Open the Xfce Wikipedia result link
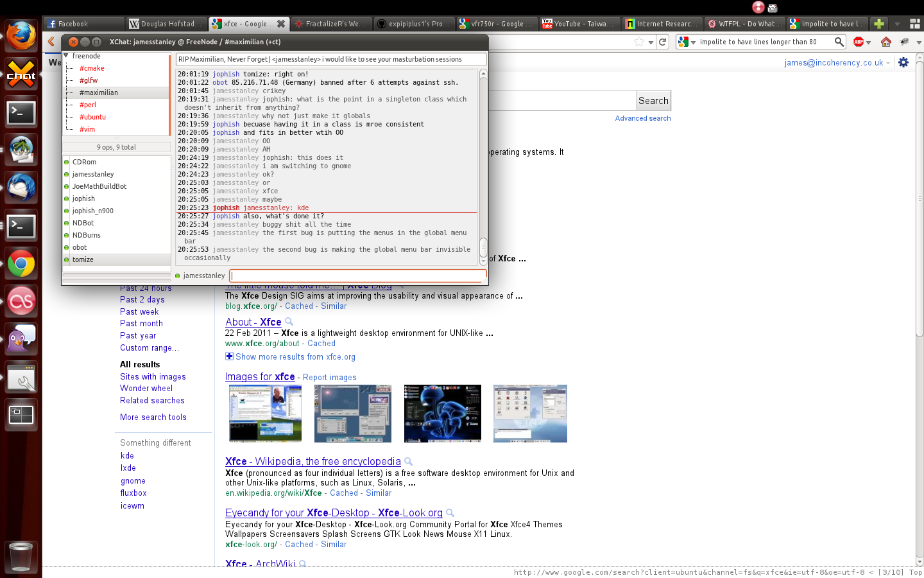The width and height of the screenshot is (924, 578). [312, 461]
